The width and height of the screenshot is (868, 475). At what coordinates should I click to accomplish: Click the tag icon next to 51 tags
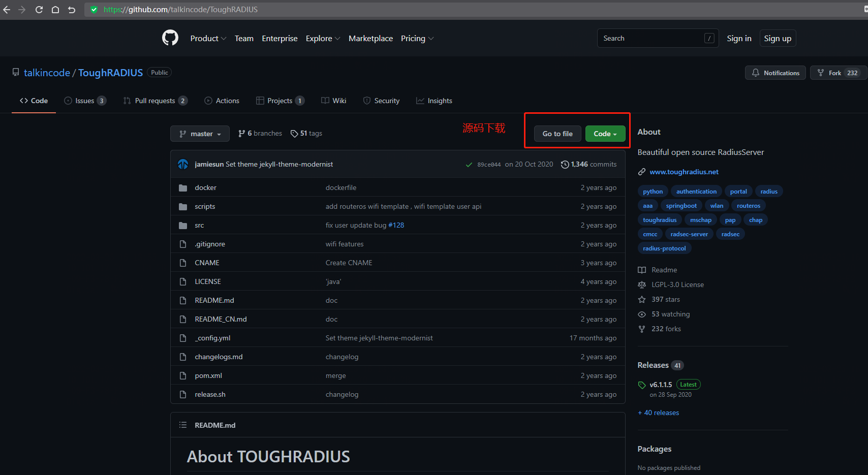point(295,133)
